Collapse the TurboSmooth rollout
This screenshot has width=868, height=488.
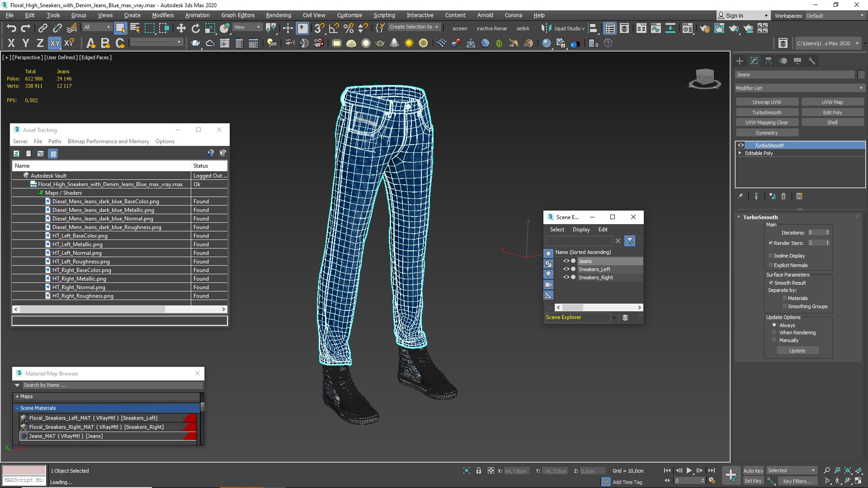click(739, 217)
